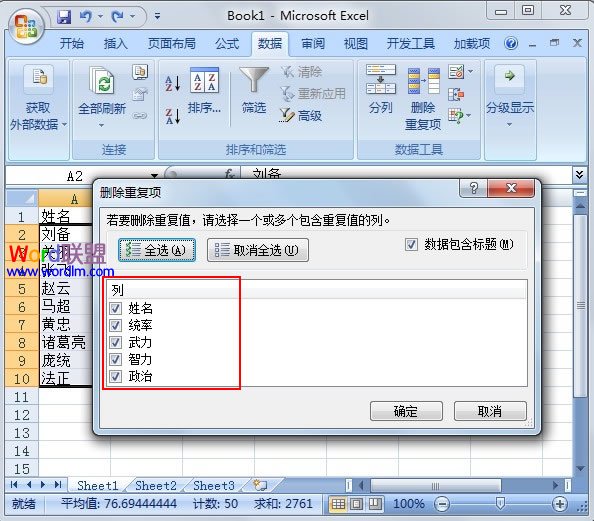Uncheck the 统率 column checkbox

pos(116,325)
